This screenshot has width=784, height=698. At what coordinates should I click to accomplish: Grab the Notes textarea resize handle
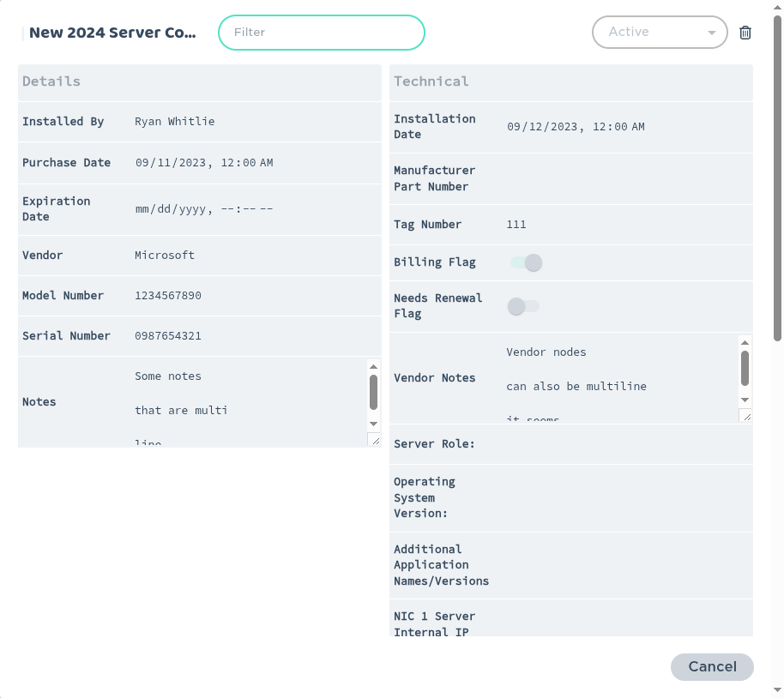[375, 440]
